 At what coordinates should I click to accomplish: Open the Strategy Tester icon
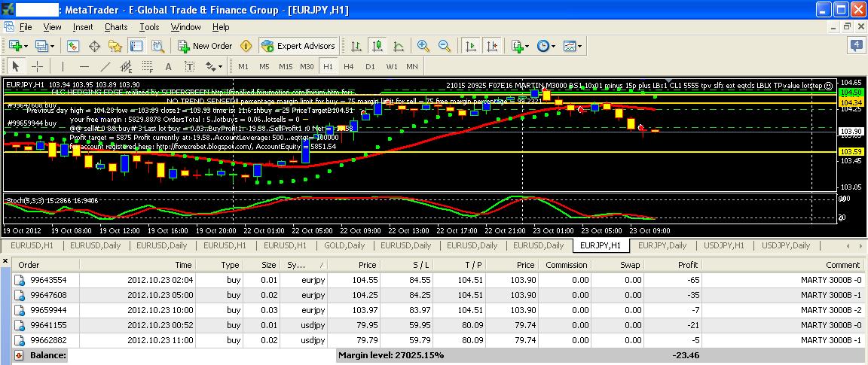click(x=157, y=46)
